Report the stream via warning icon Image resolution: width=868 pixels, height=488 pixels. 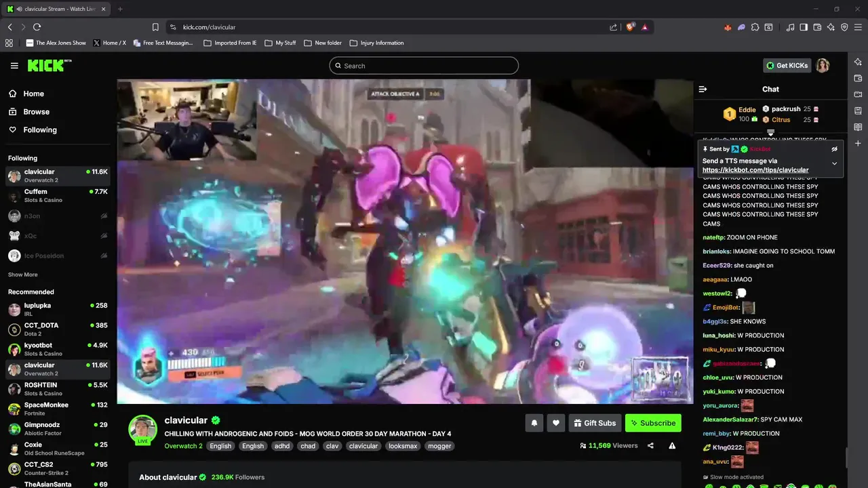click(672, 445)
